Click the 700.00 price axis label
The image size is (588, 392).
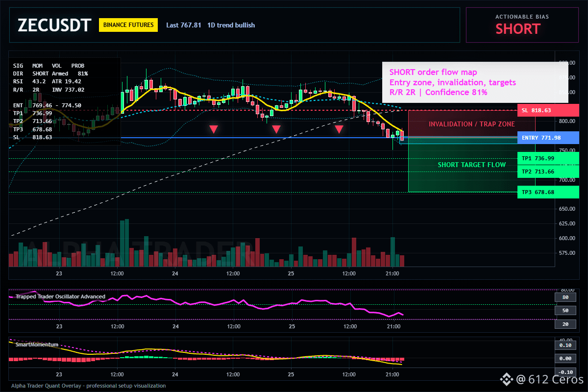click(x=566, y=180)
